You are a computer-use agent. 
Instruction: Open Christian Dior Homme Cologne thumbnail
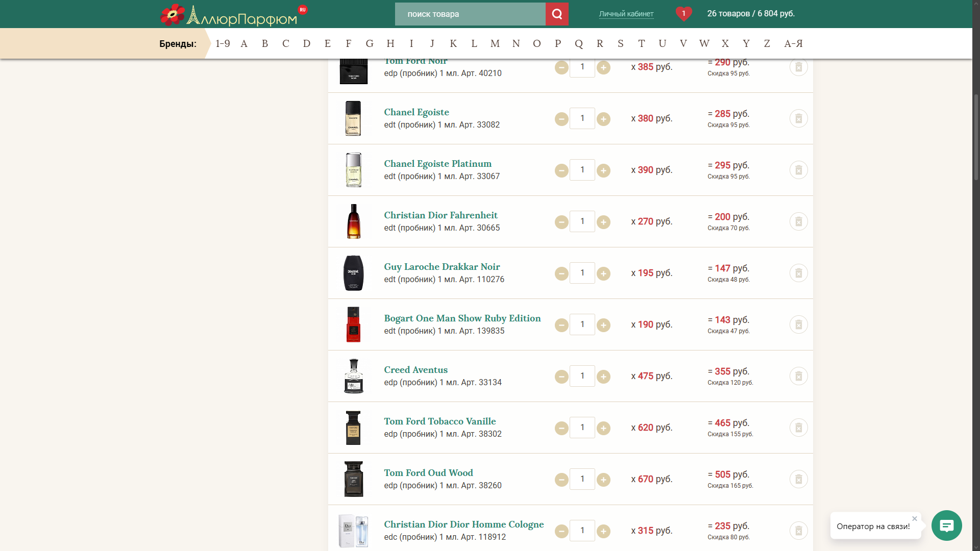353,531
